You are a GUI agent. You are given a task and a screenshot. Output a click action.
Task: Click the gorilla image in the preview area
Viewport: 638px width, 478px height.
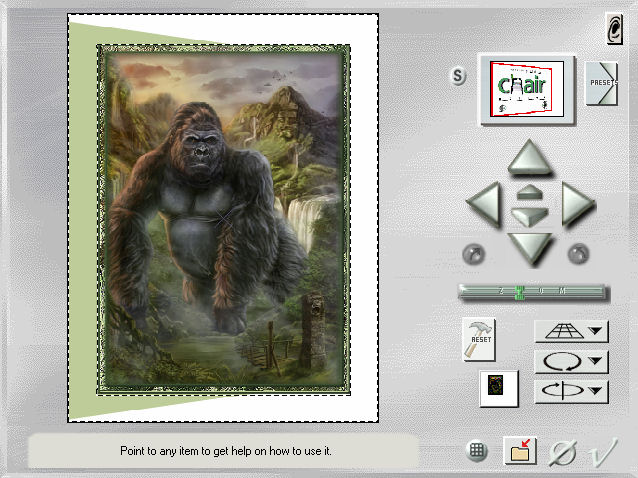coord(223,220)
